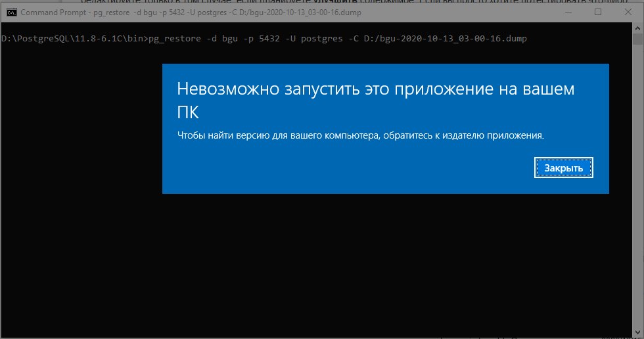Click the scrollbar up arrow

[637, 28]
